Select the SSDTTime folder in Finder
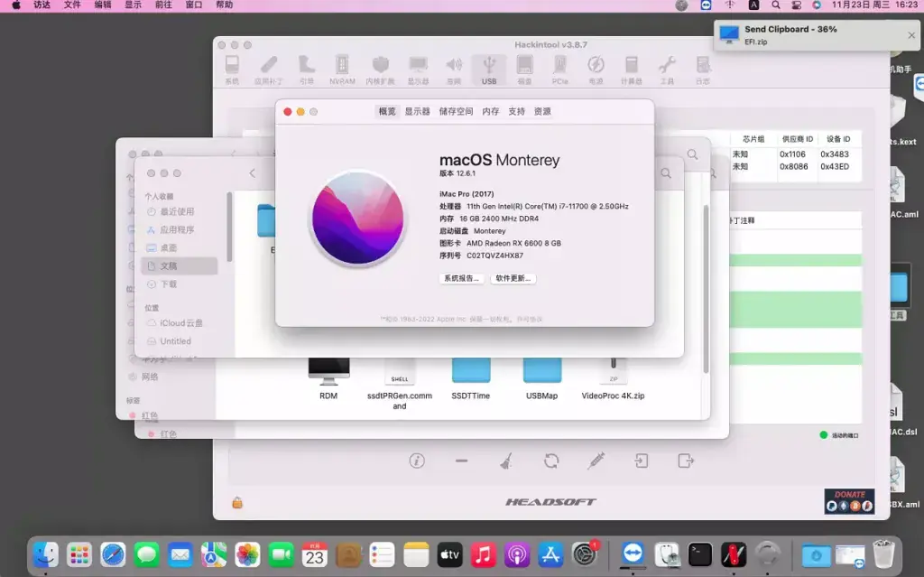 (471, 378)
